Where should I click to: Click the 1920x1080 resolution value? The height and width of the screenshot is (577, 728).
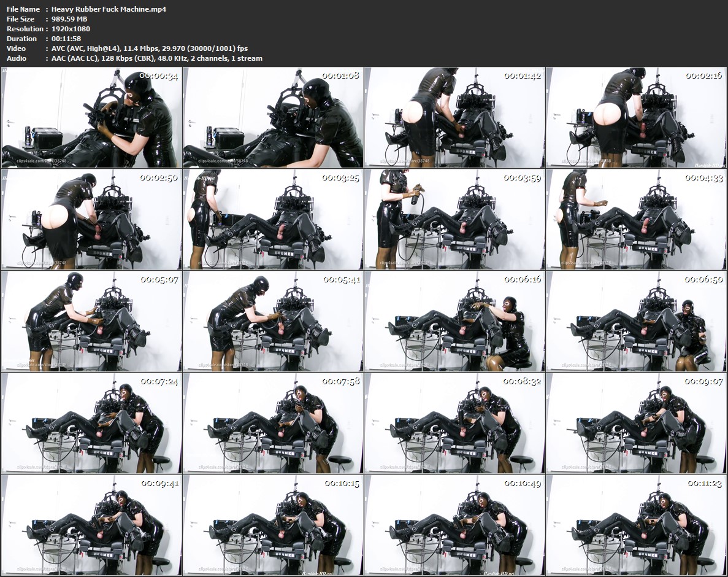[x=71, y=29]
